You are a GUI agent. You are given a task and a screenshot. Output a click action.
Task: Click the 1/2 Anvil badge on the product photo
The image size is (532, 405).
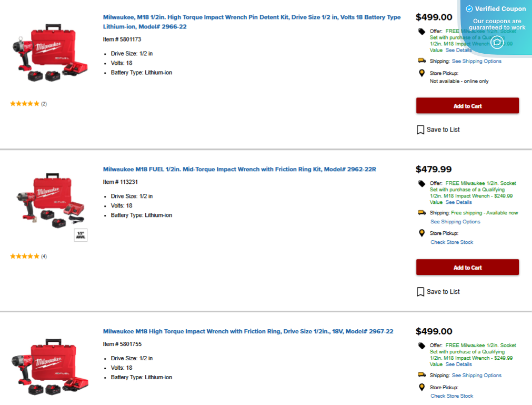click(x=80, y=234)
